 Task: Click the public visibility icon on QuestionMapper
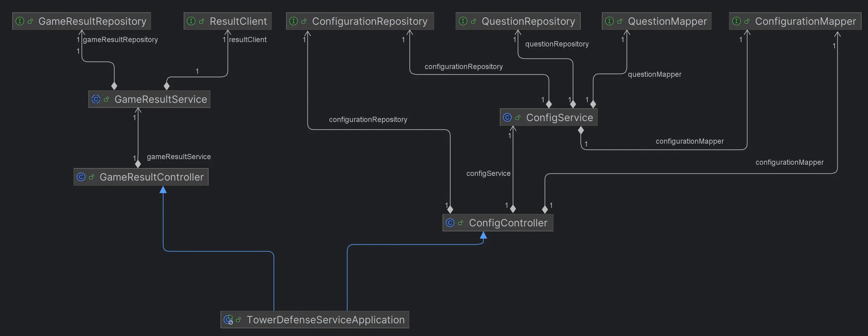point(620,21)
